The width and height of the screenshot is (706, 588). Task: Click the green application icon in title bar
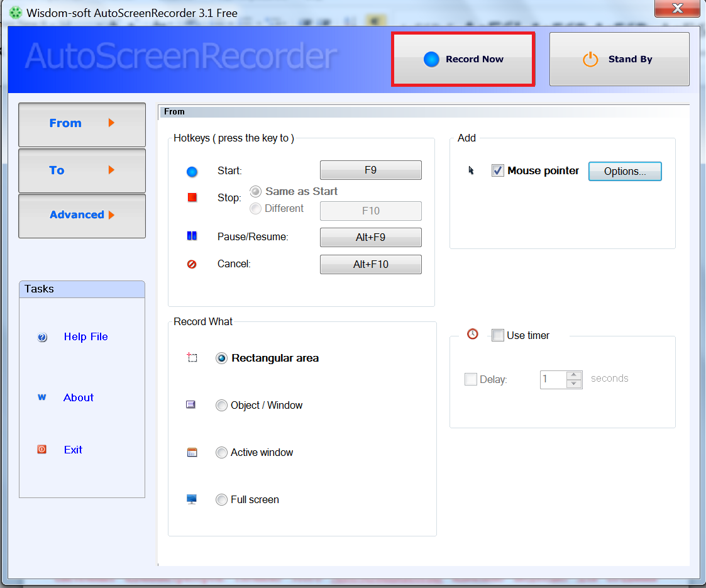(x=15, y=13)
